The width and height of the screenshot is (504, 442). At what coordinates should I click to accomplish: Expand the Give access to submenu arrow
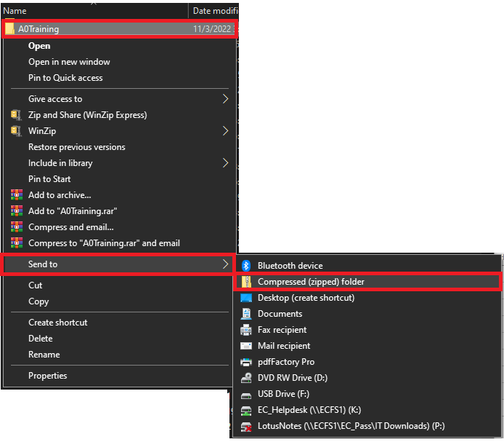(x=225, y=99)
